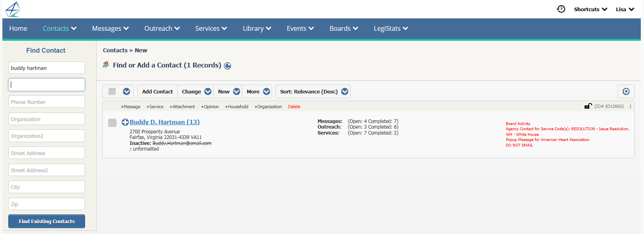Image resolution: width=644 pixels, height=234 pixels.
Task: Open the settings gear button
Action: (626, 91)
